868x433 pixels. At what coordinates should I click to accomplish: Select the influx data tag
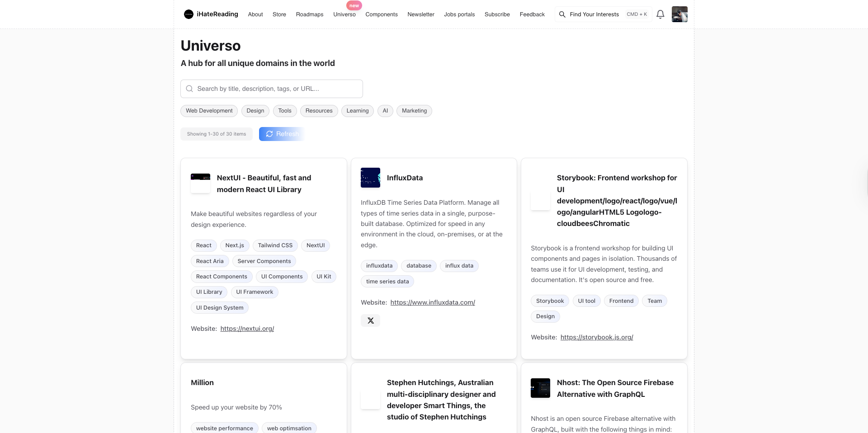click(459, 266)
